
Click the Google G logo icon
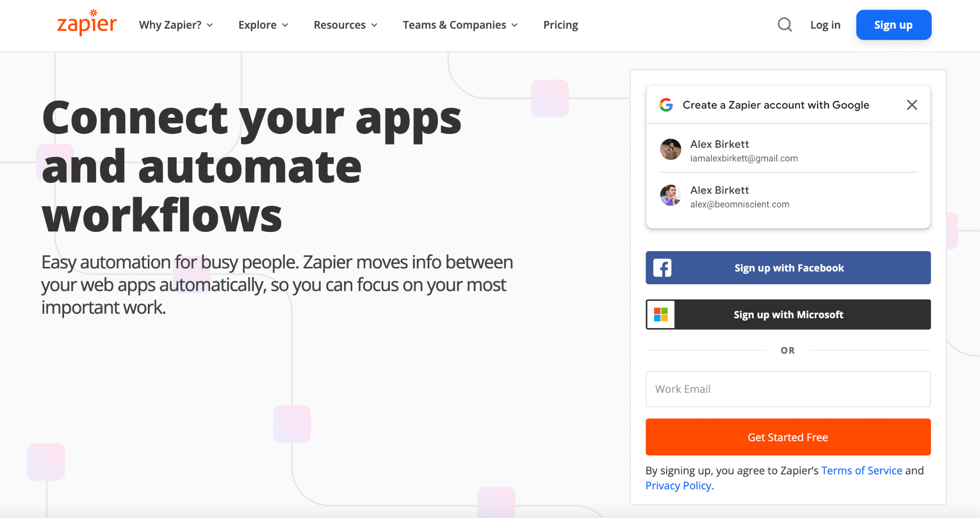[666, 105]
